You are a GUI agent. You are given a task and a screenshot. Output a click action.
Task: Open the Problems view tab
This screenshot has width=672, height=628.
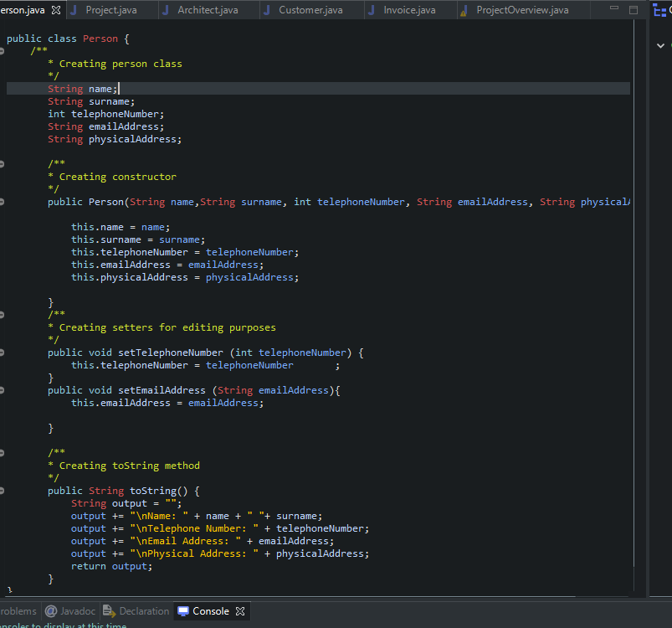(x=18, y=611)
